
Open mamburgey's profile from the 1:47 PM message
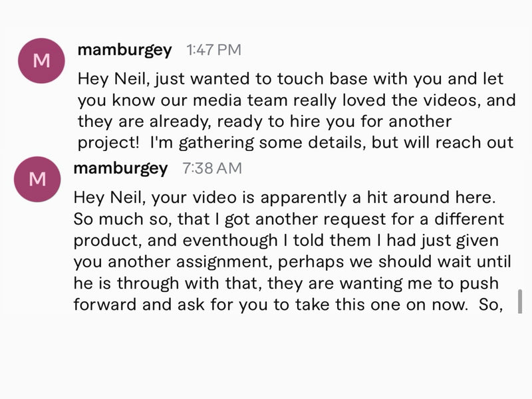(x=124, y=50)
